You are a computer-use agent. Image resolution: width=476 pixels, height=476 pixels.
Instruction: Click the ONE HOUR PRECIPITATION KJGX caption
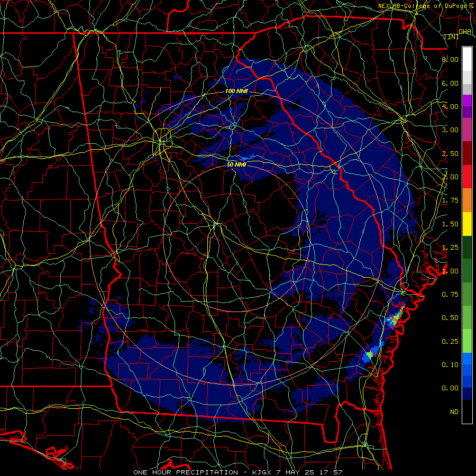[237, 472]
